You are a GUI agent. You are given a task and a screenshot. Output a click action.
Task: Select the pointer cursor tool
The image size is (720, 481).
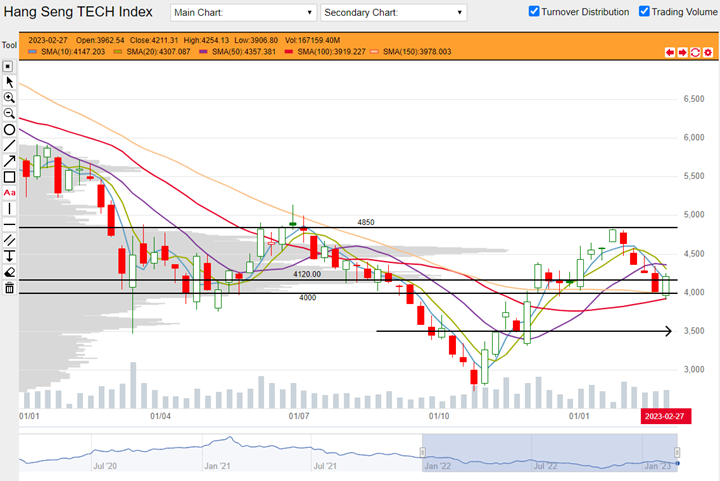coord(9,82)
